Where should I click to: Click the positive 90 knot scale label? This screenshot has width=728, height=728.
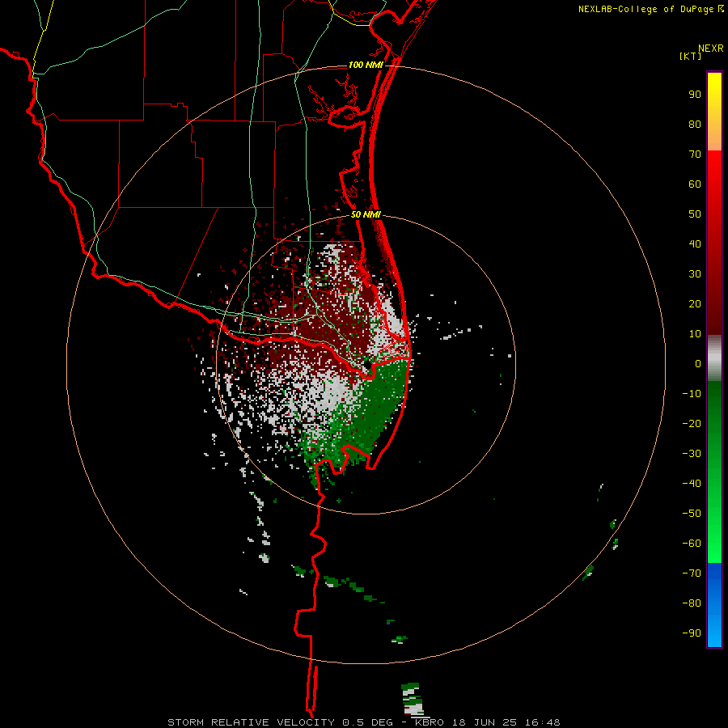695,95
